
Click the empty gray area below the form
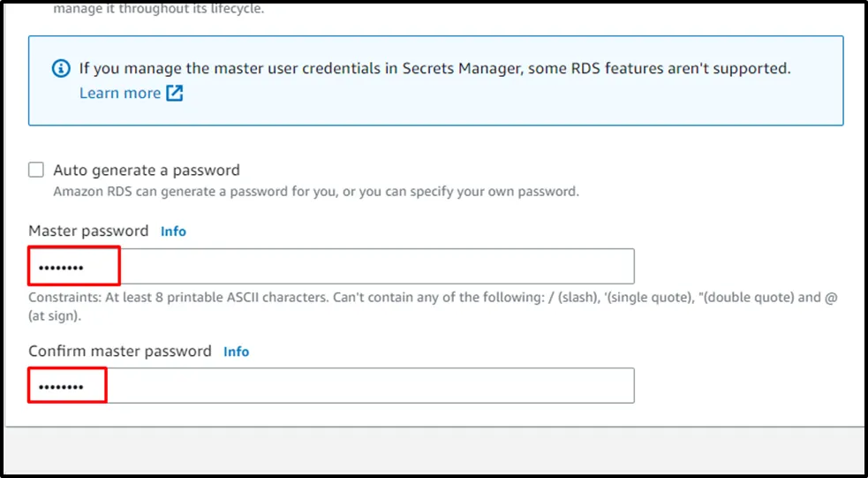(x=433, y=451)
